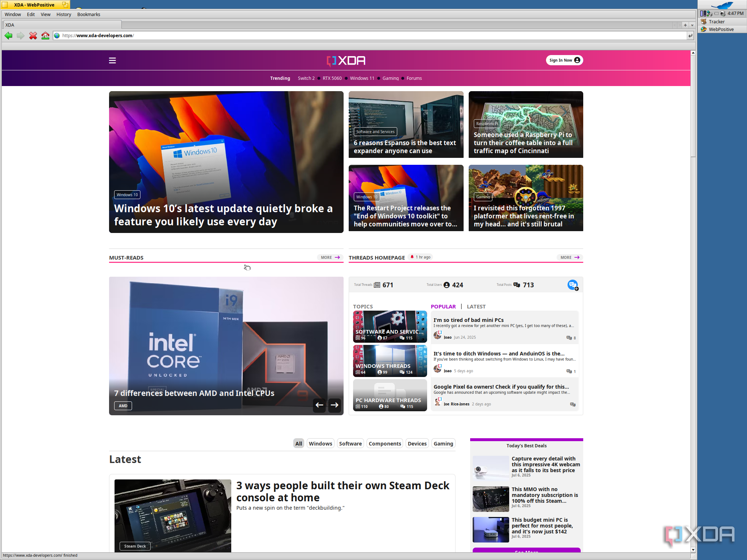Go to next Must-Reads slide
This screenshot has width=747, height=560.
pos(334,405)
